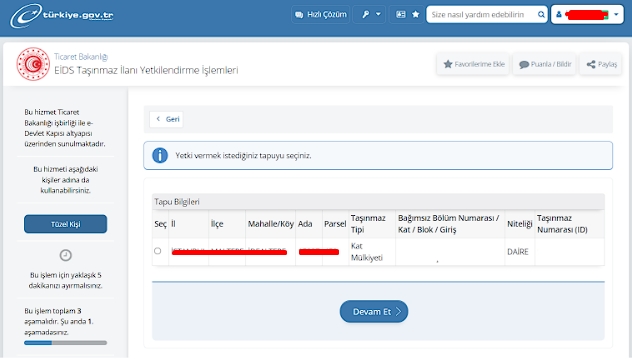The height and width of the screenshot is (364, 632).
Task: Go back with the Geri button
Action: coord(166,119)
